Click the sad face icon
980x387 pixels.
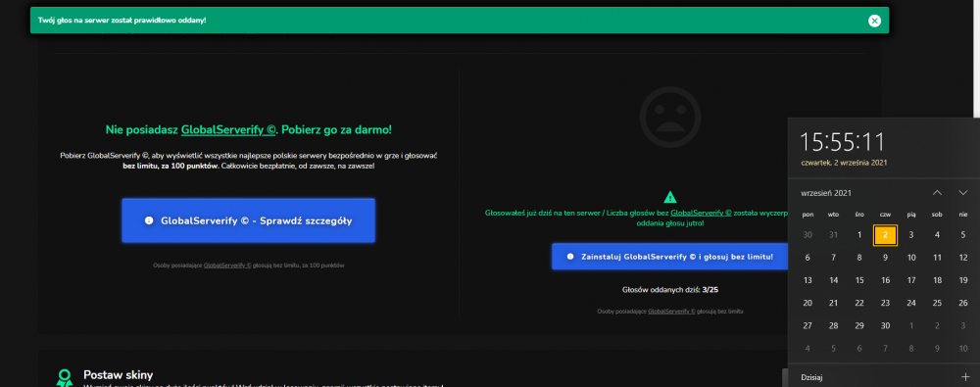tap(670, 117)
